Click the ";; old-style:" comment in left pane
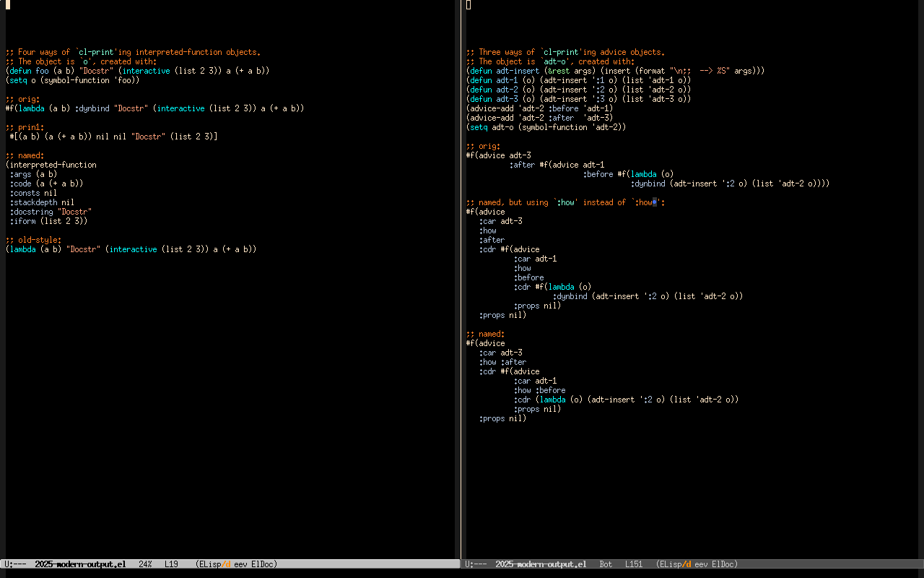The height and width of the screenshot is (578, 924). click(35, 240)
